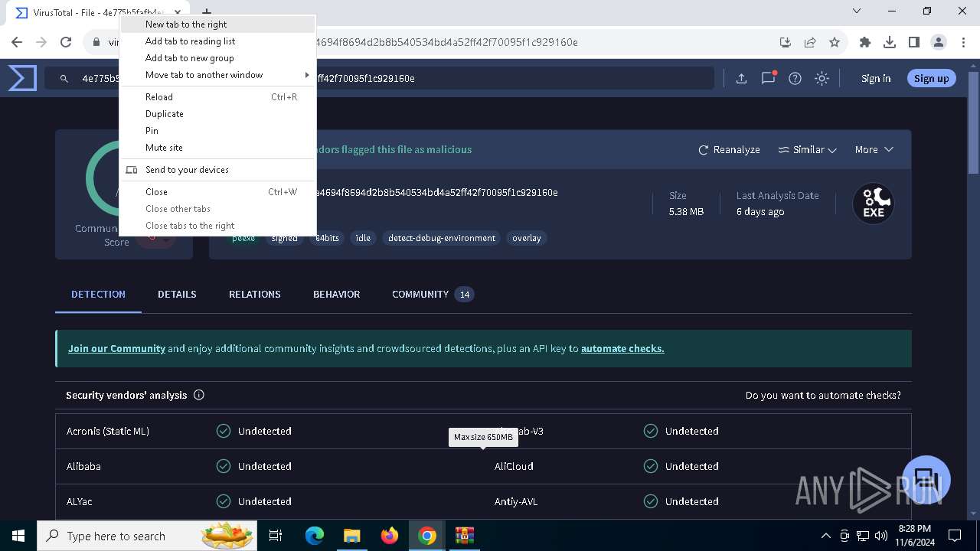Click the Sign in link
Screen dimensions: 980x551
(876, 78)
